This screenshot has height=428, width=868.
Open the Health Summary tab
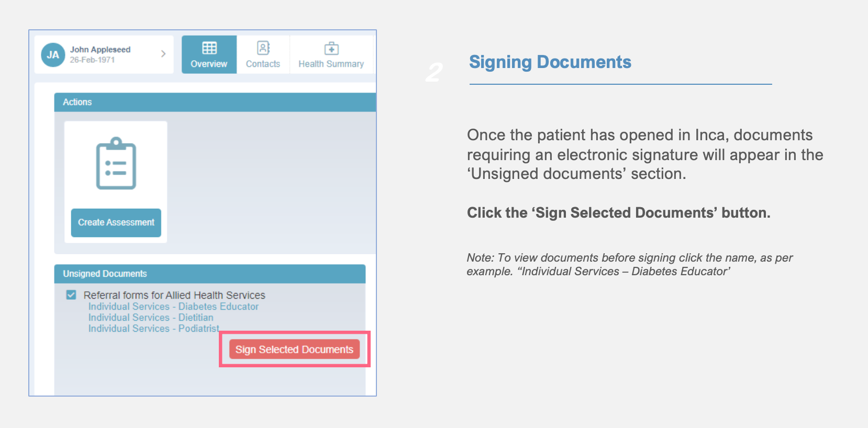(331, 54)
